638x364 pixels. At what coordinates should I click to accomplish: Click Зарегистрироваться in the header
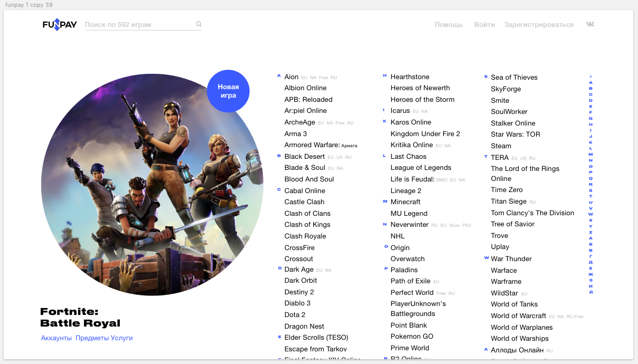point(539,25)
